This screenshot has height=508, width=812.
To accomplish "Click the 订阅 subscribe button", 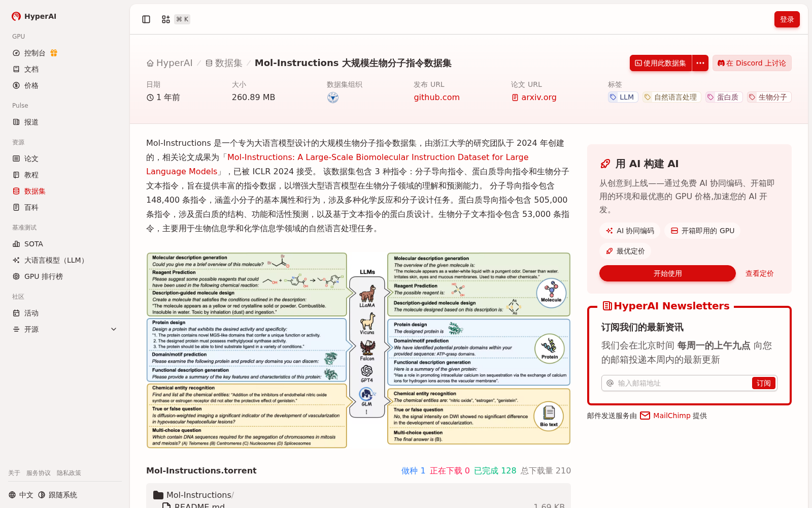I will (x=763, y=383).
